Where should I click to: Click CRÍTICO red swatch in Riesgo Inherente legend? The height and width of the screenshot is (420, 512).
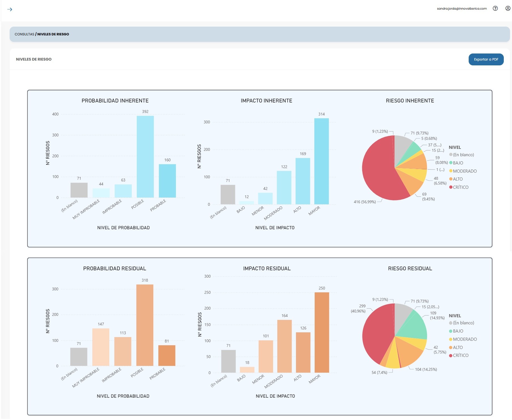[x=451, y=187]
